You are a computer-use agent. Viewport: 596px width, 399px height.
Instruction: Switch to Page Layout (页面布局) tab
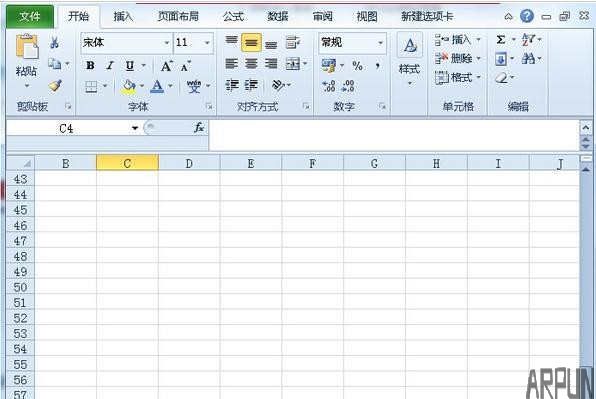(178, 16)
